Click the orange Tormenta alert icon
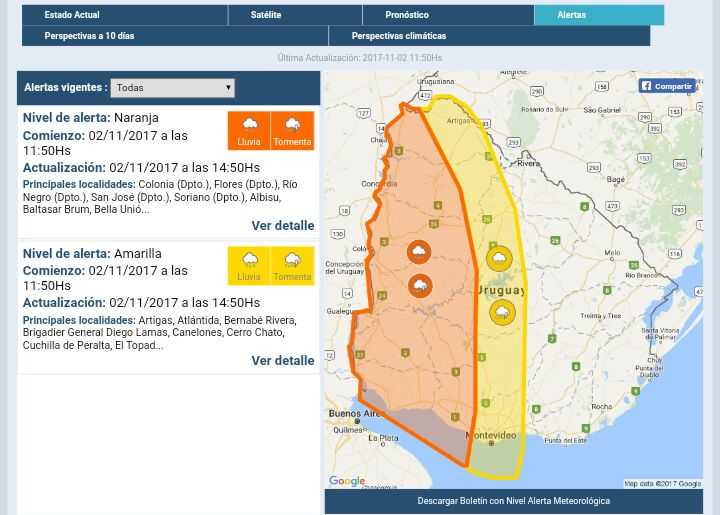This screenshot has height=515, width=720. click(292, 130)
